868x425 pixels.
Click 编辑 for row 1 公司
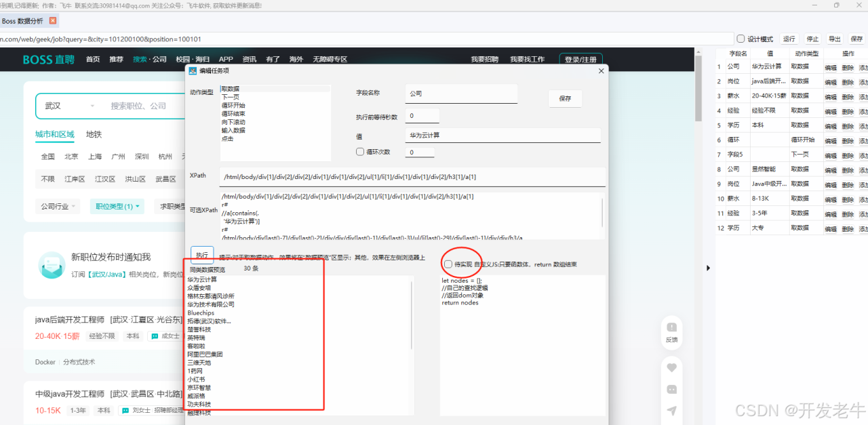pos(831,67)
